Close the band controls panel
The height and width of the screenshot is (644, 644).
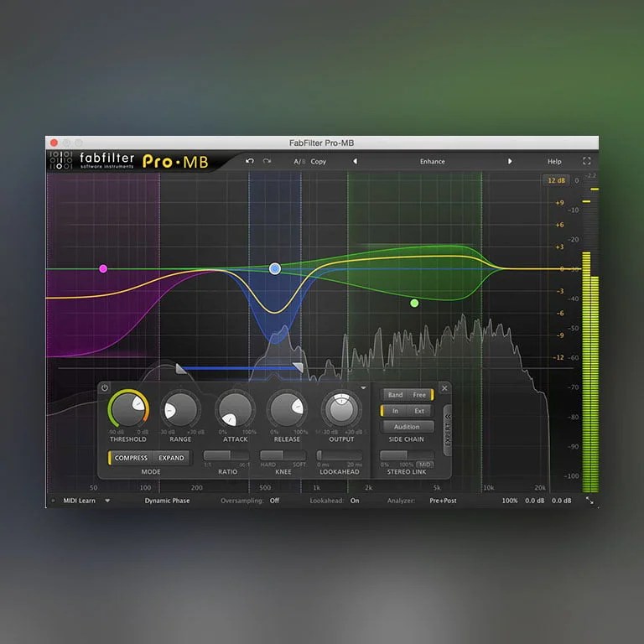[444, 388]
